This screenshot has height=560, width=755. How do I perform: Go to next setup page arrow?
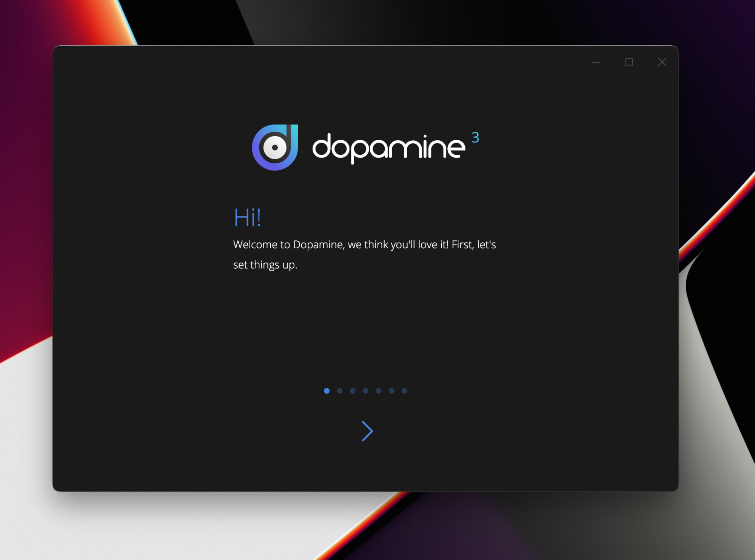tap(367, 431)
